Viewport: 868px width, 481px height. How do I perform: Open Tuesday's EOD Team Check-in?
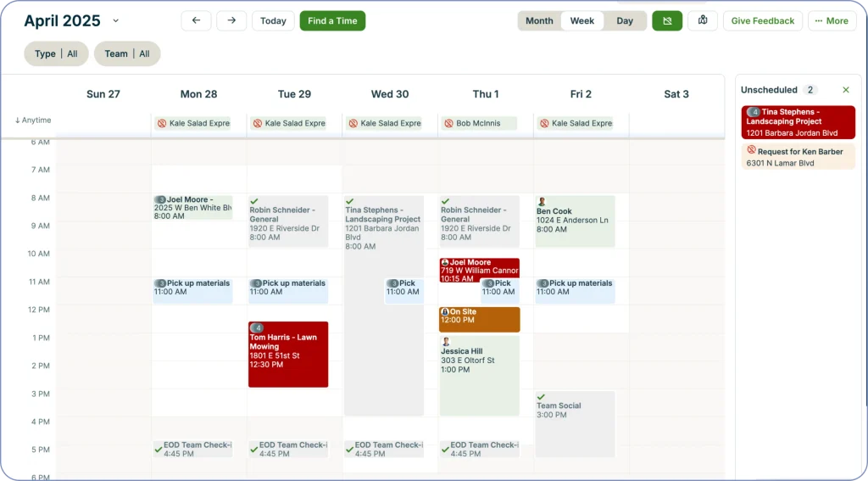[x=288, y=449]
